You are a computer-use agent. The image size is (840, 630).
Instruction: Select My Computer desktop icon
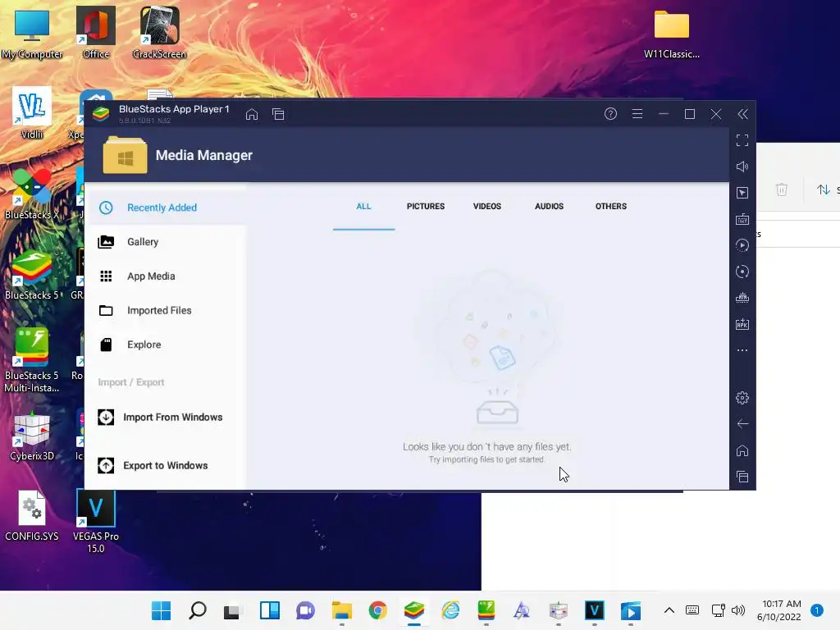click(32, 33)
